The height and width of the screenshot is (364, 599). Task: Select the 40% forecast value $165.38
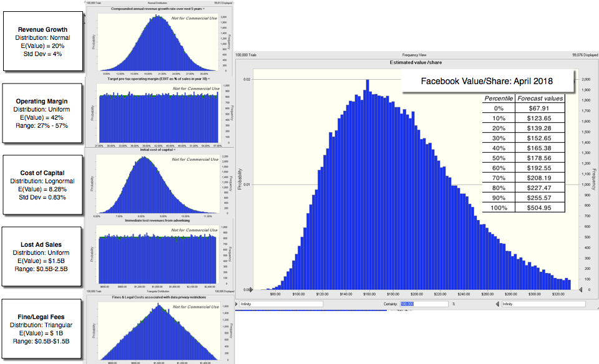point(540,148)
